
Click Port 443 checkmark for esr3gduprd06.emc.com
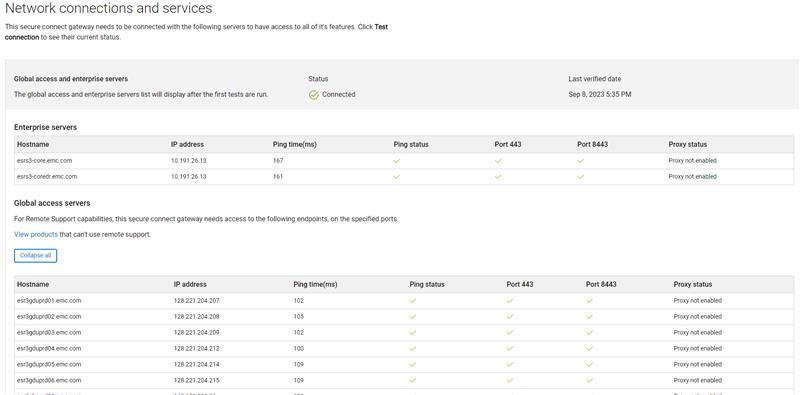click(x=510, y=380)
